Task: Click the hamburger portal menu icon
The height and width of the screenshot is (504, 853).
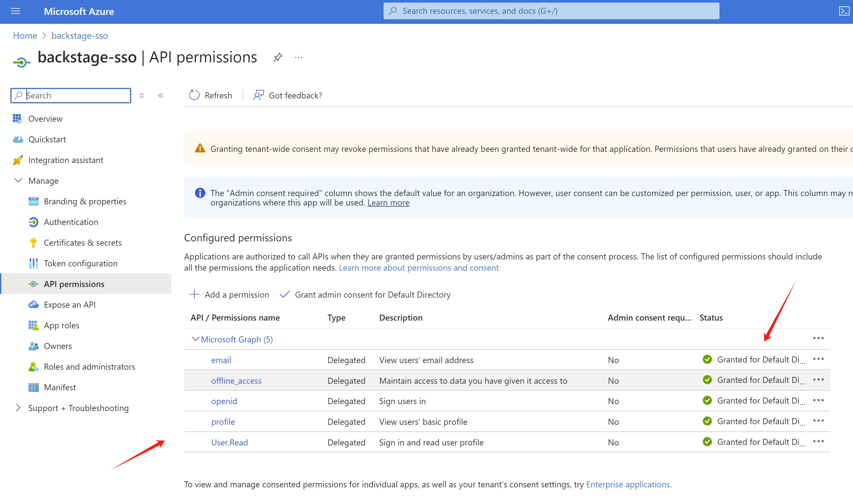Action: 16,11
